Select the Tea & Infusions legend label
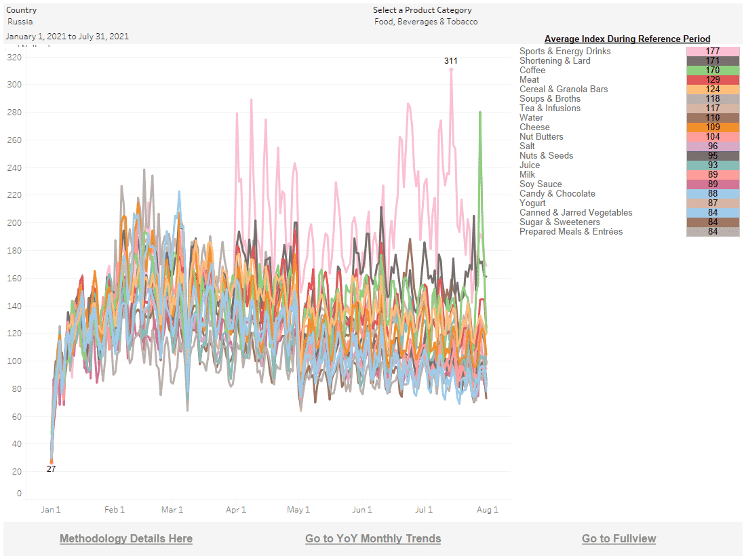 tap(550, 108)
